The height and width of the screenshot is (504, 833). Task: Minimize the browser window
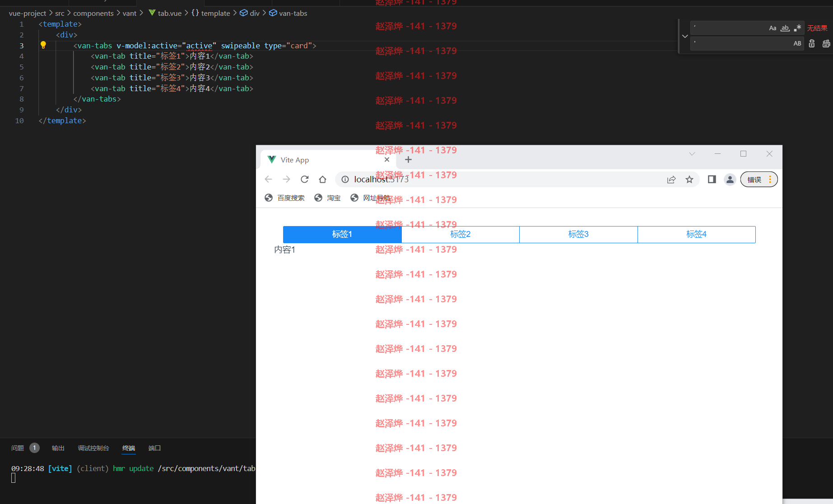tap(717, 154)
